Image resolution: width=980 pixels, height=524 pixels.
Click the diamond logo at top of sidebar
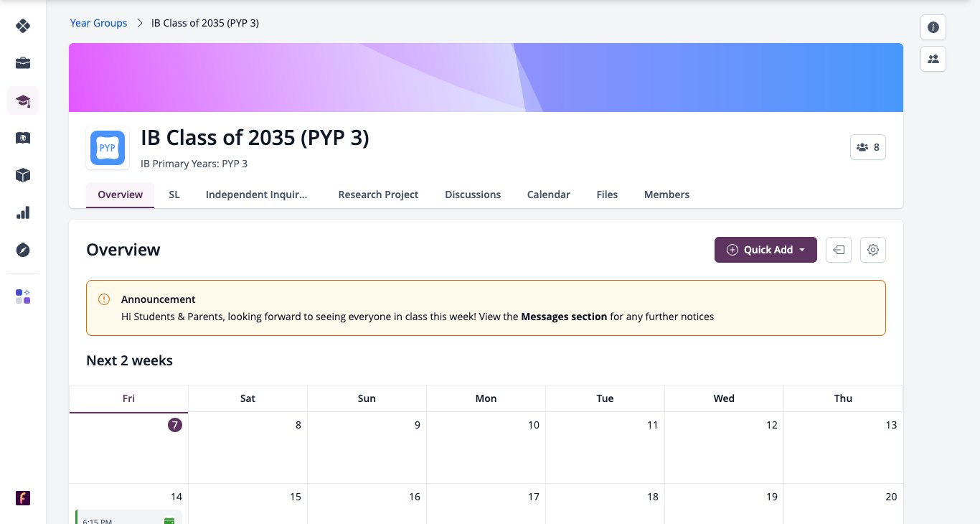pos(23,26)
